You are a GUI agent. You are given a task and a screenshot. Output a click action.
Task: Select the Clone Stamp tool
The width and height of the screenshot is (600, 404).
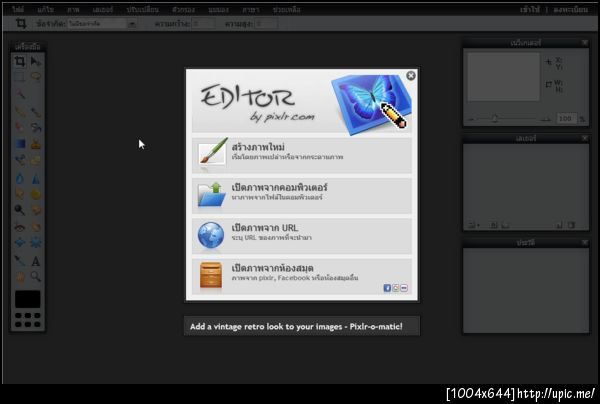click(x=36, y=144)
